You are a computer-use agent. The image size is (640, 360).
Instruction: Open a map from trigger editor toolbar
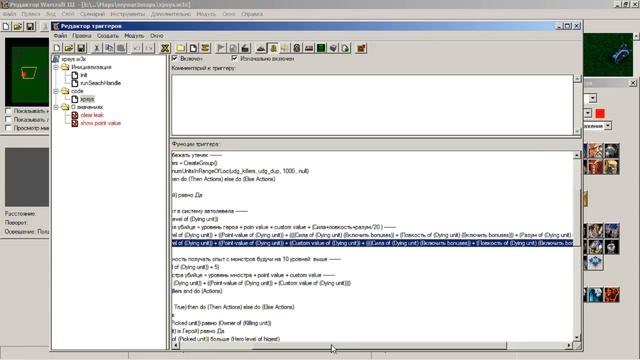tap(69, 48)
